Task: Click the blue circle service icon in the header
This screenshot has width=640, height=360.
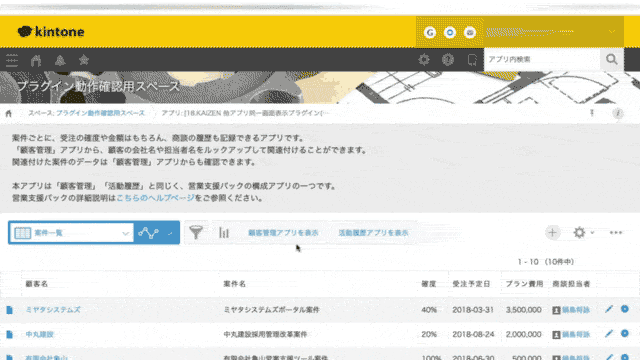Action: pos(450,32)
